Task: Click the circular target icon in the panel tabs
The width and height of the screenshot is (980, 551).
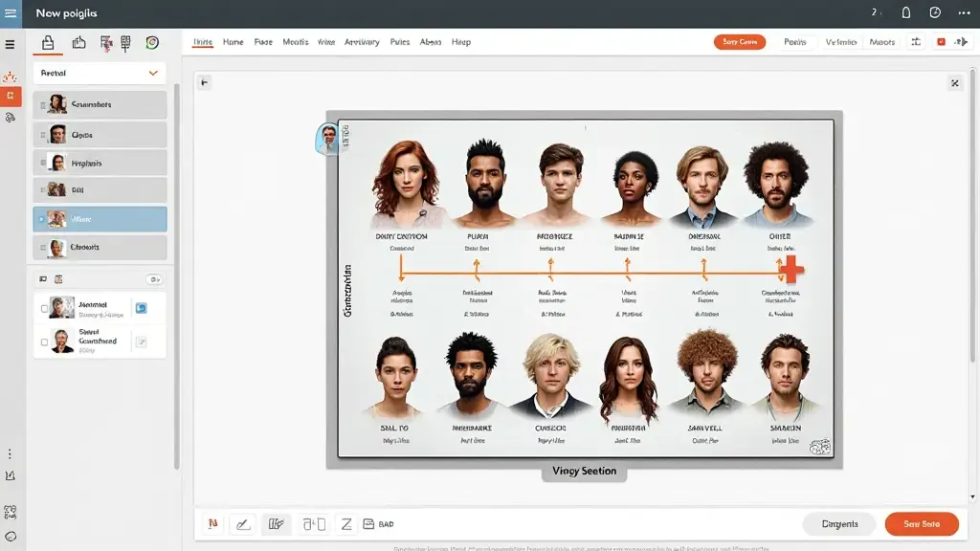Action: click(151, 42)
